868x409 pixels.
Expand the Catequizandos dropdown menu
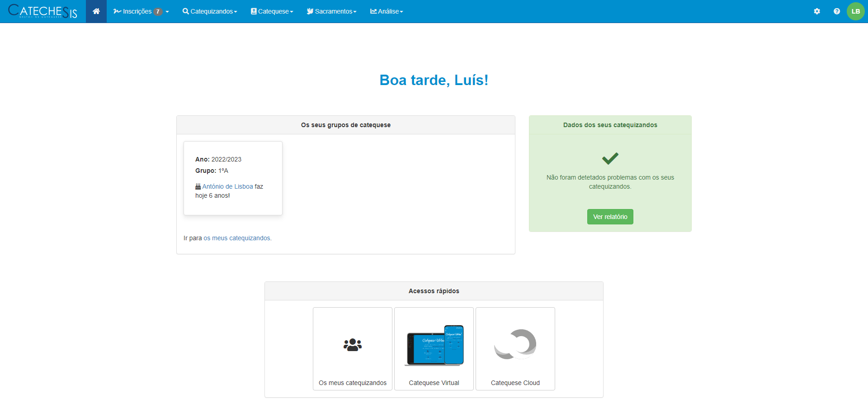coord(210,11)
